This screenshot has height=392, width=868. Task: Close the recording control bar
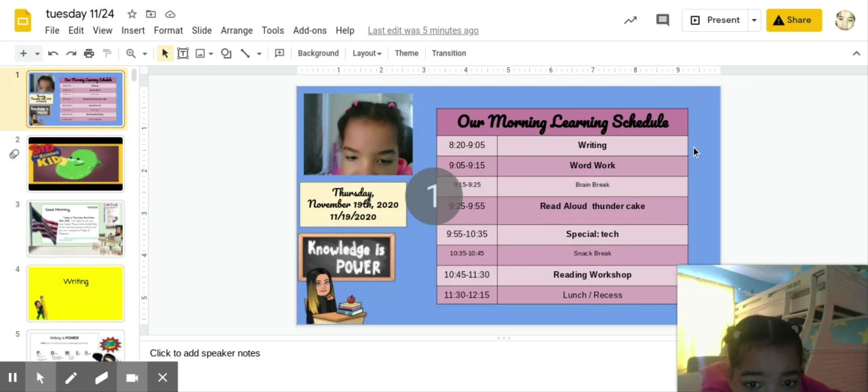163,378
